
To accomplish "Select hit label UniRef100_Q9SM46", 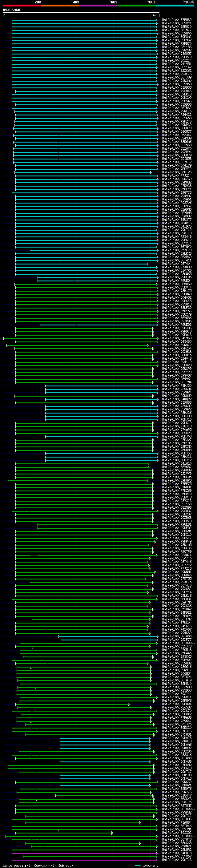I will click(177, 91).
